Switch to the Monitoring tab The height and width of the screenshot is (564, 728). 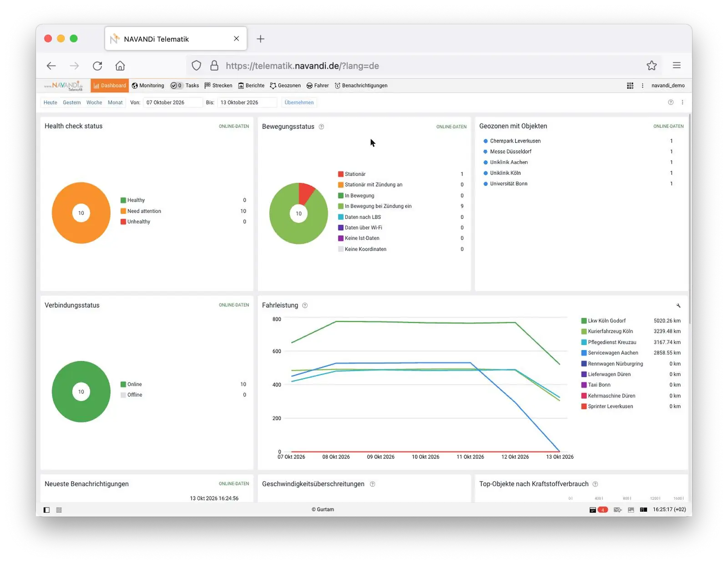[x=148, y=86]
